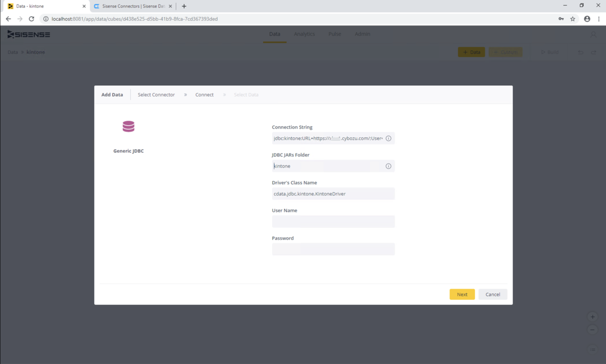606x364 pixels.
Task: Bookmark page with star icon
Action: coord(573,19)
